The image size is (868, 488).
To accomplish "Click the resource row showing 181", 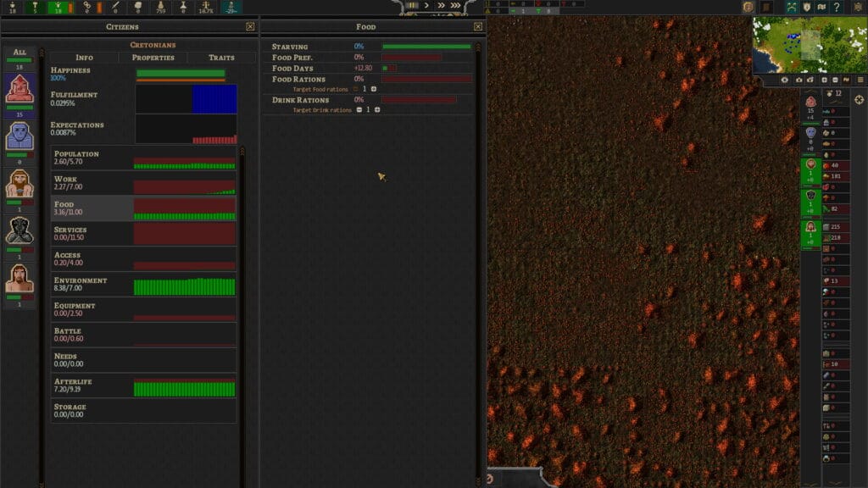I will coord(835,176).
